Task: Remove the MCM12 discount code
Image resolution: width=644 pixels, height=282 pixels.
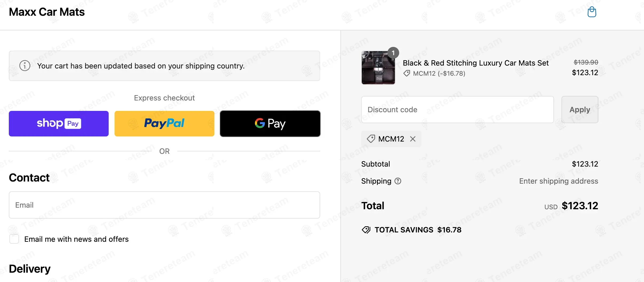Action: (413, 139)
